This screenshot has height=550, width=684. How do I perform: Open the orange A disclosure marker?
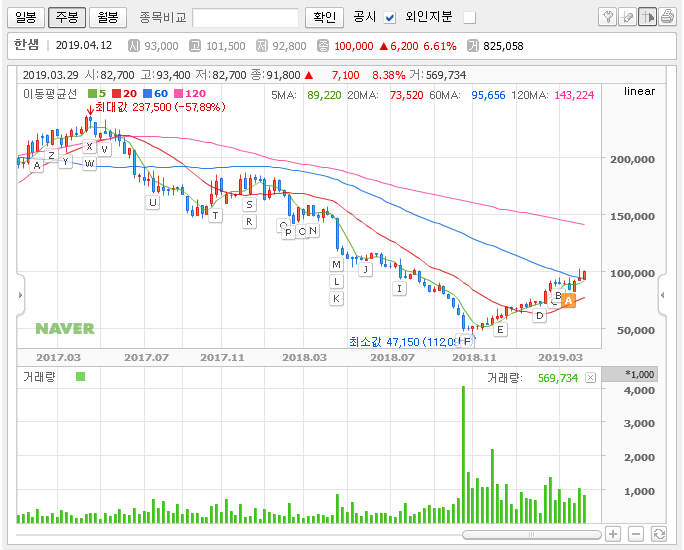[568, 300]
